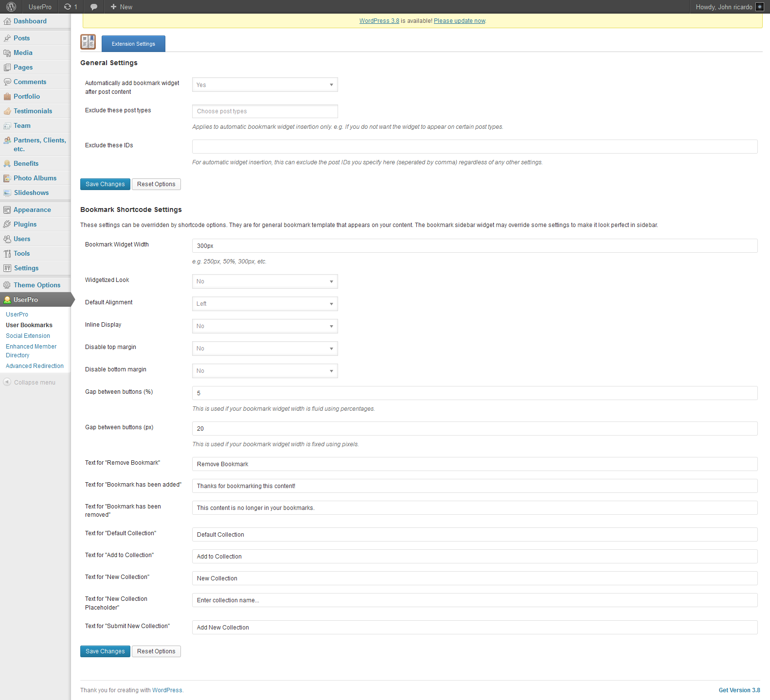The image size is (770, 700).
Task: Open Advanced Redirection submenu link
Action: (x=35, y=366)
